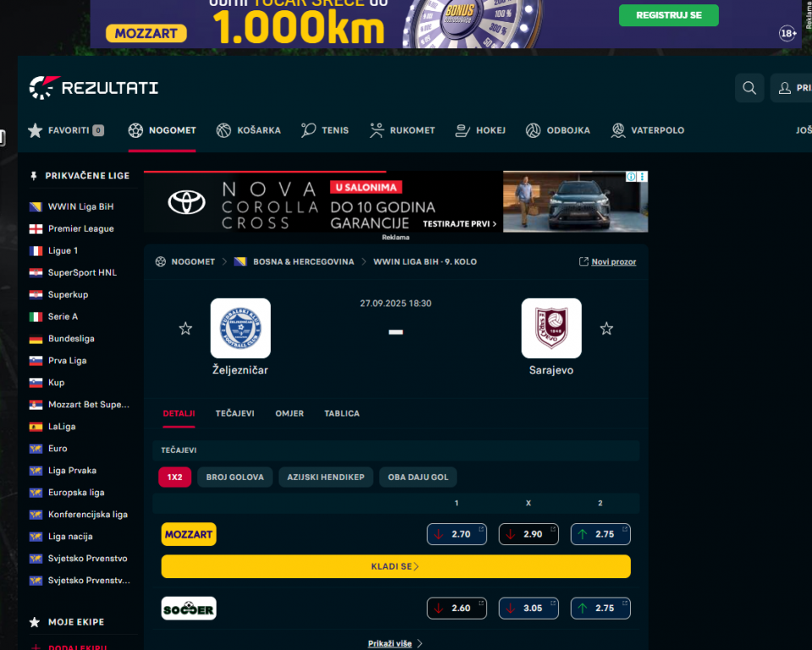Select Broj golova odds filter
The image size is (812, 650).
tap(234, 478)
